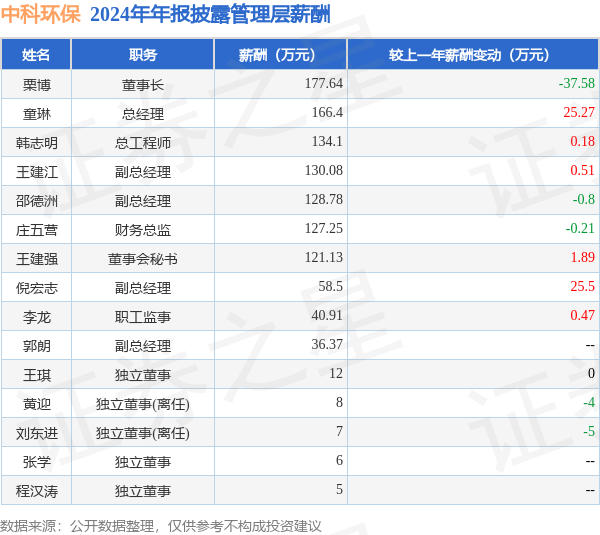
Task: Click the change value 0 for 王琪
Action: (591, 374)
